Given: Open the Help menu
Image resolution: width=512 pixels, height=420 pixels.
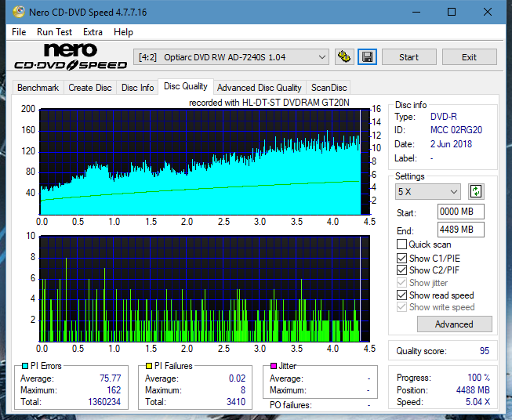Looking at the screenshot, I should pos(123,32).
